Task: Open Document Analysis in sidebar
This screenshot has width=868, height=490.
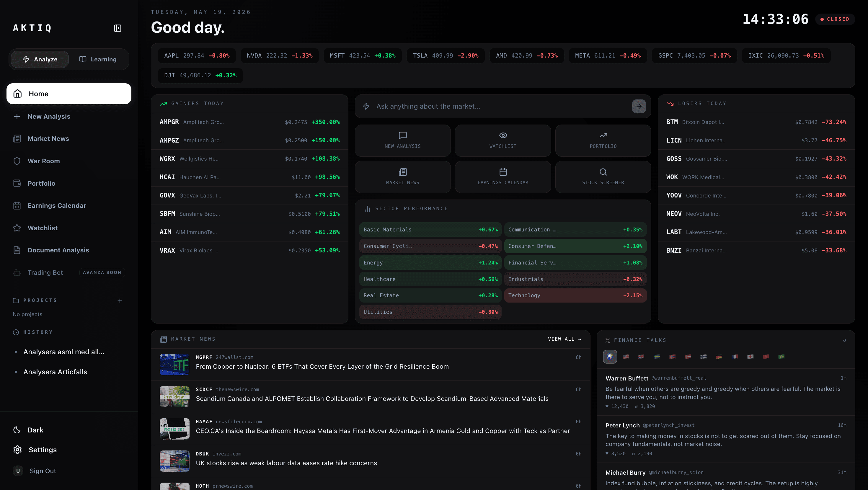Action: click(69, 250)
